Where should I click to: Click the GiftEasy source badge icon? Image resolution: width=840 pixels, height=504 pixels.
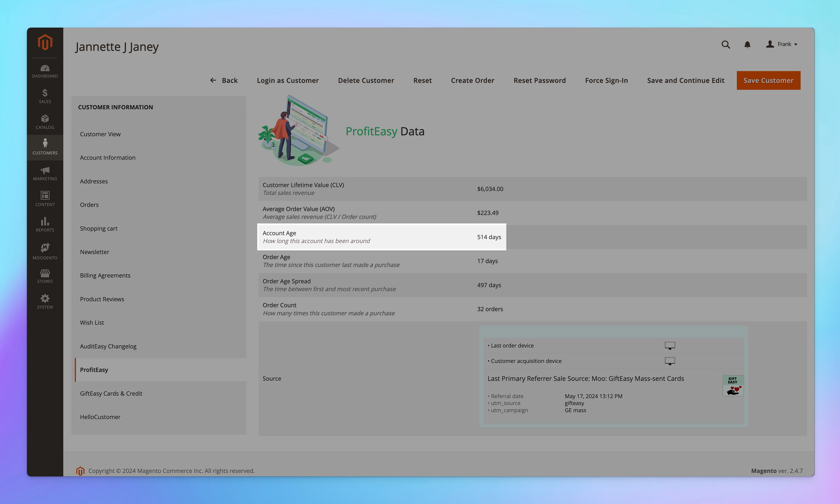pos(733,386)
